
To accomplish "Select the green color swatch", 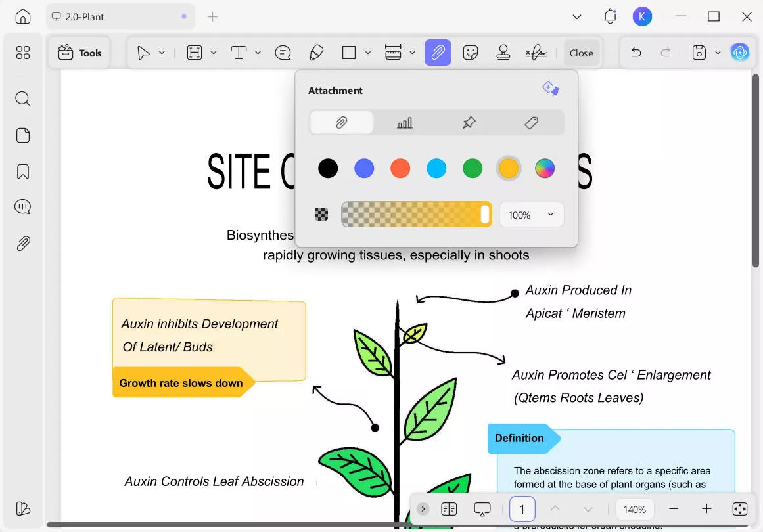I will tap(472, 168).
